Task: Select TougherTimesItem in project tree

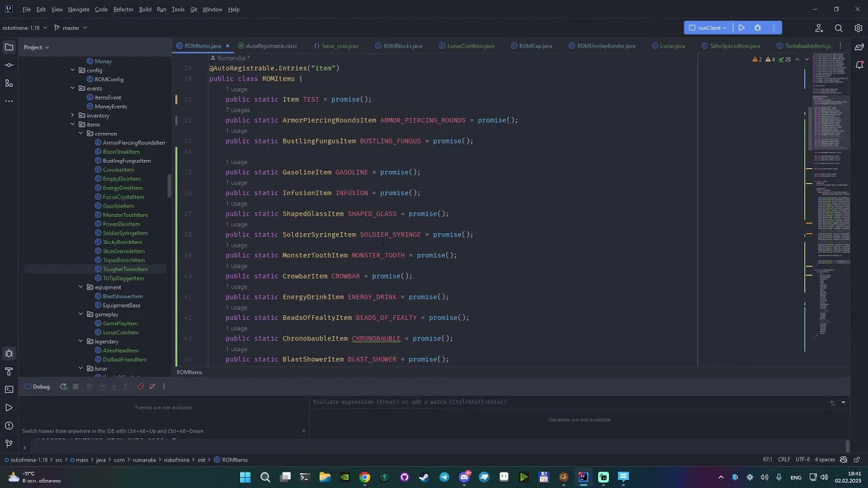Action: pyautogui.click(x=125, y=269)
